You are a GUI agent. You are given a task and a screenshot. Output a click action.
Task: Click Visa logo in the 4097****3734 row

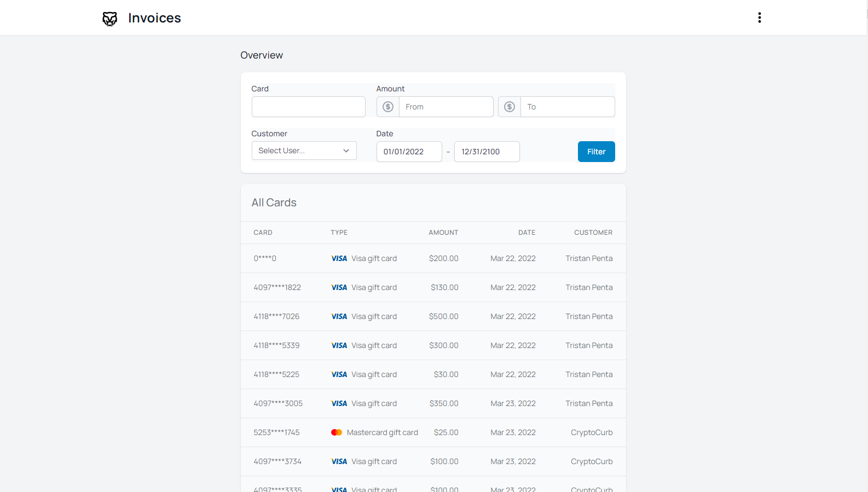click(339, 461)
